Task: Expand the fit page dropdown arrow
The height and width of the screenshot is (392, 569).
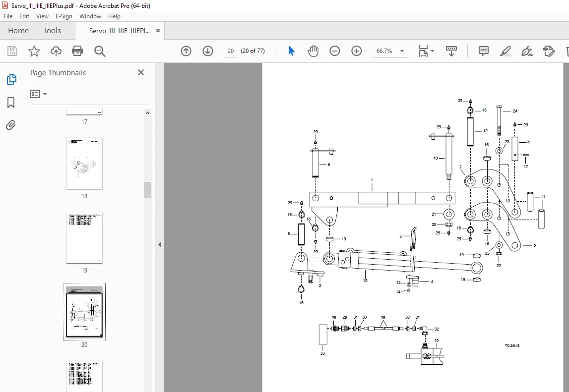Action: point(432,51)
